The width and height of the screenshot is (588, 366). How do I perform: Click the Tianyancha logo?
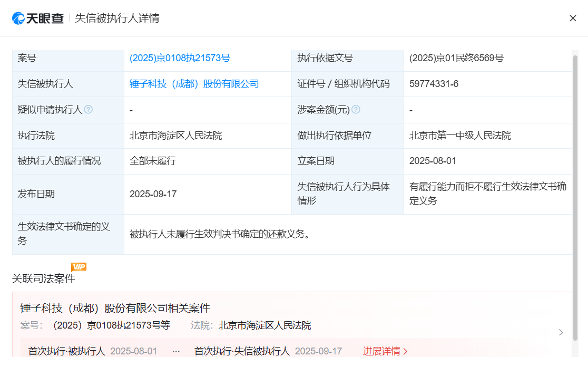pyautogui.click(x=38, y=18)
